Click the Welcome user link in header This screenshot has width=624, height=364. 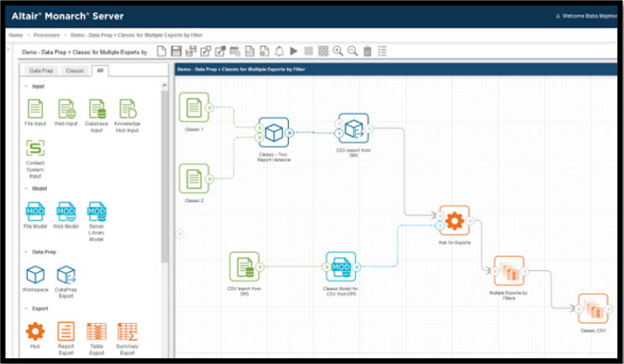pos(586,16)
